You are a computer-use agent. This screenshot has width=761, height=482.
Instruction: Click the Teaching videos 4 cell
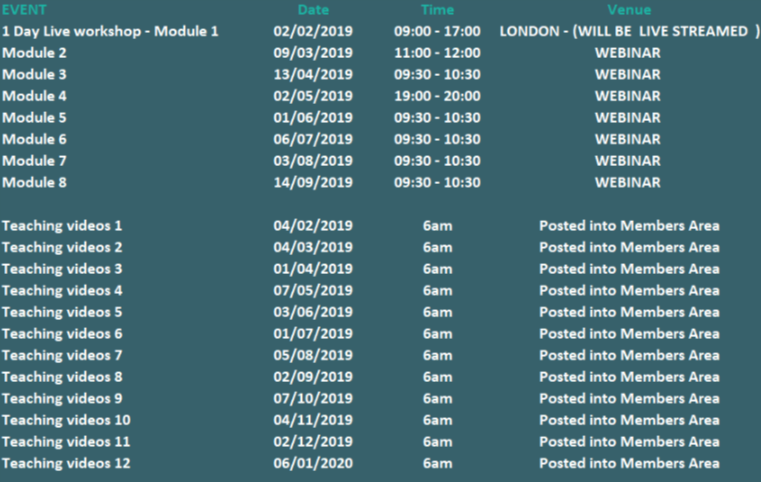pyautogui.click(x=62, y=291)
